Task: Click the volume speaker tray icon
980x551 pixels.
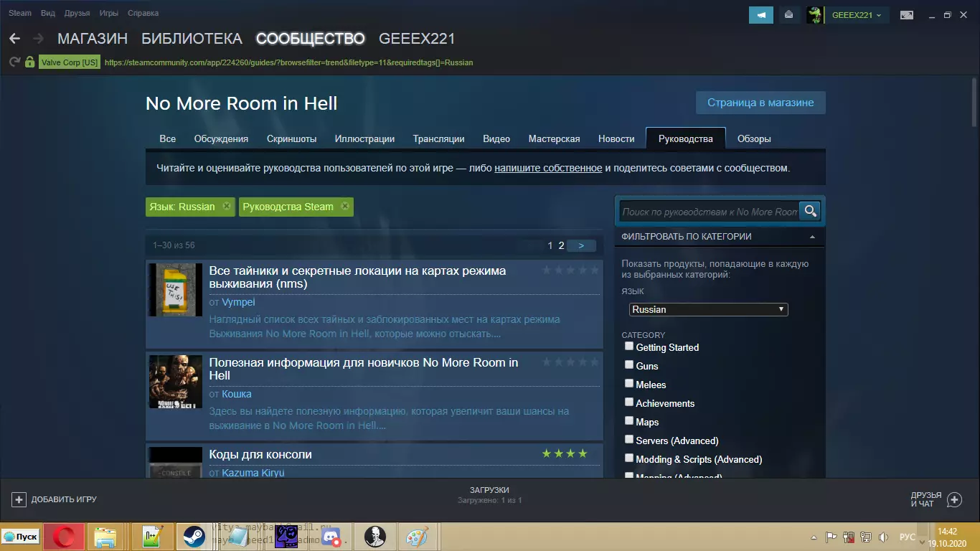Action: pos(883,537)
